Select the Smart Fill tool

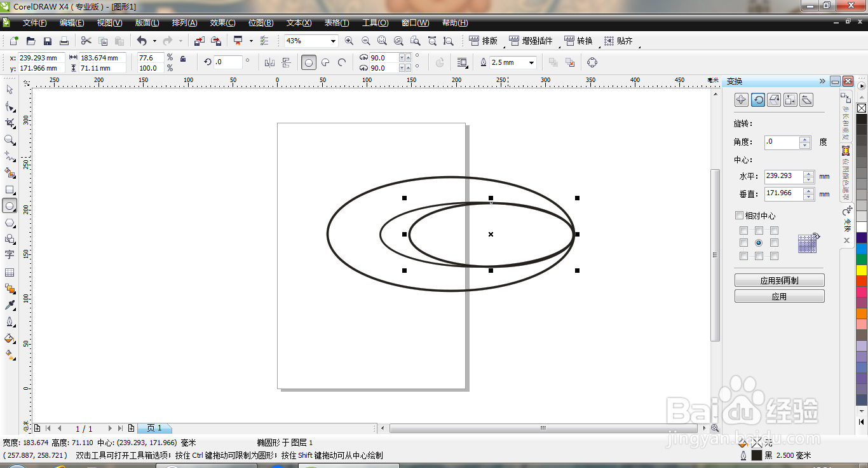tap(10, 172)
